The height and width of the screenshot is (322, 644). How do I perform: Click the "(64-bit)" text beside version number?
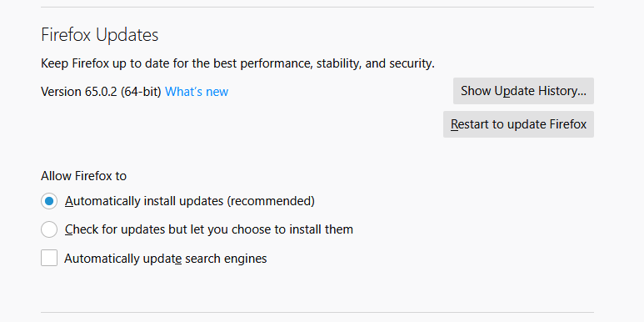coord(141,91)
